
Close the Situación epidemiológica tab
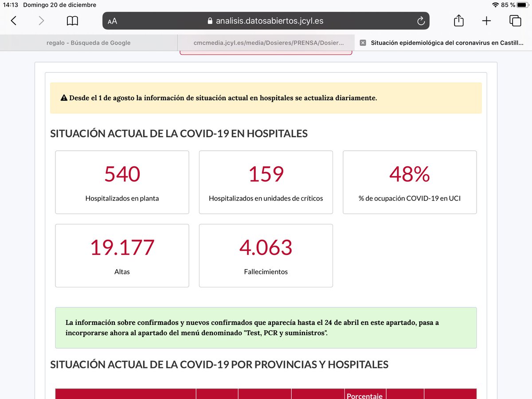pyautogui.click(x=363, y=43)
